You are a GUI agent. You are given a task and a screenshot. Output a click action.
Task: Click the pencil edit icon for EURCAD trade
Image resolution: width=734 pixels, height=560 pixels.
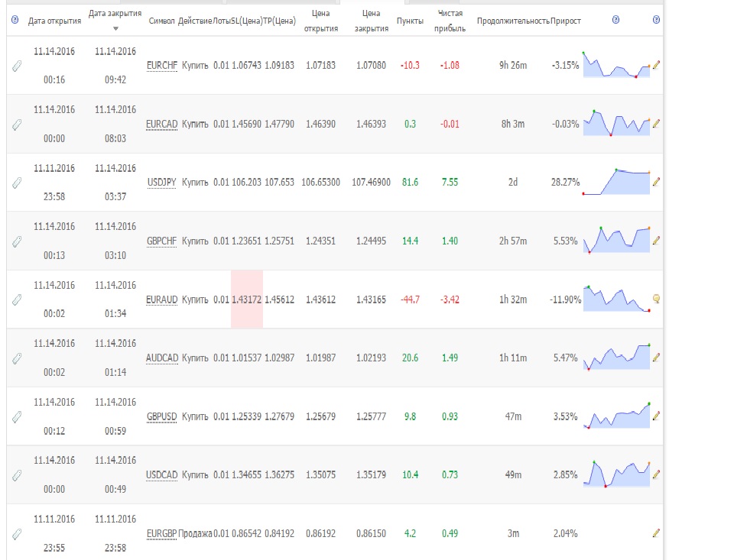(x=656, y=124)
